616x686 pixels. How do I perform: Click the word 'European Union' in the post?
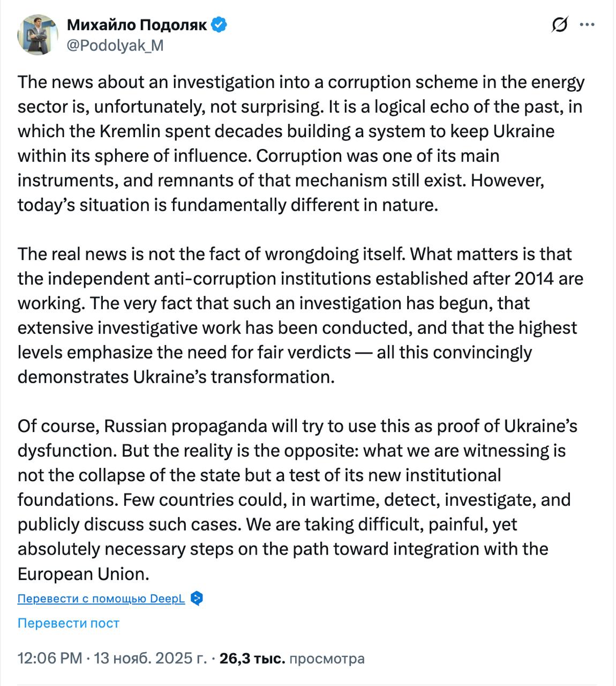pos(83,573)
